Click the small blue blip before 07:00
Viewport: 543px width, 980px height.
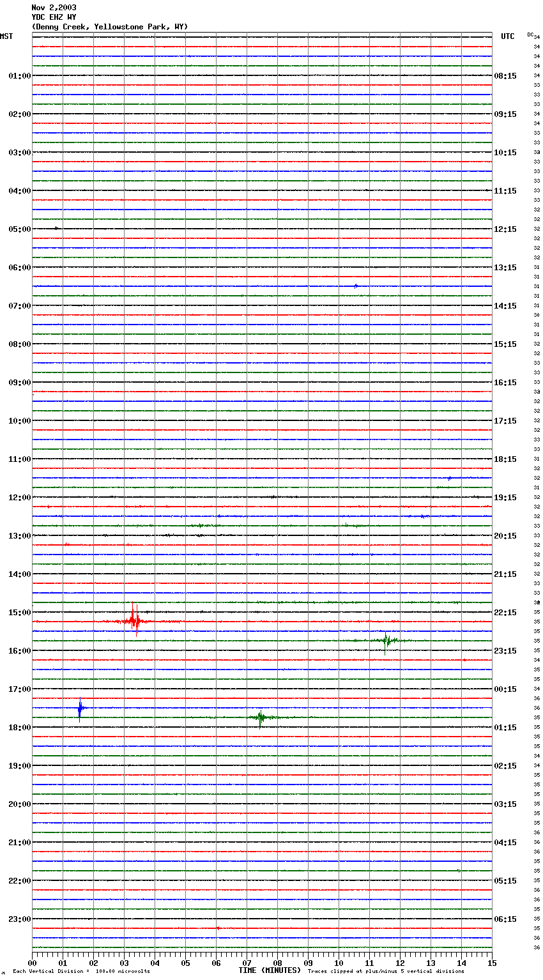pos(356,286)
